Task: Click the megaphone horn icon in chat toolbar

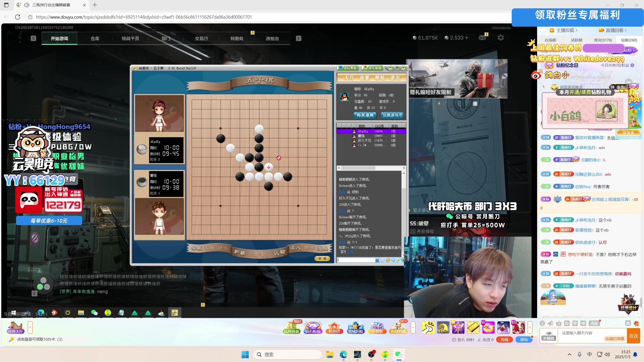Action: coord(550,323)
